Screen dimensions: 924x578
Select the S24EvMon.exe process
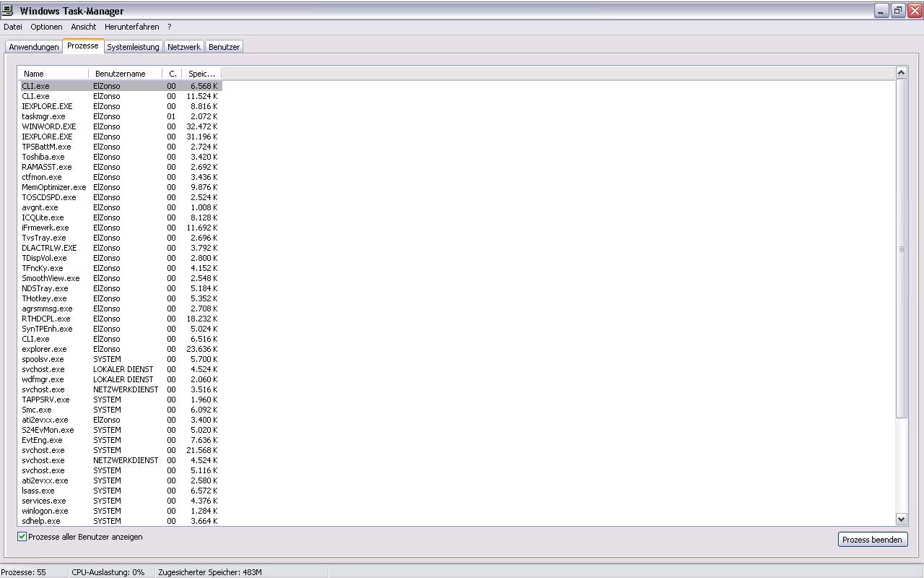[x=121, y=430]
